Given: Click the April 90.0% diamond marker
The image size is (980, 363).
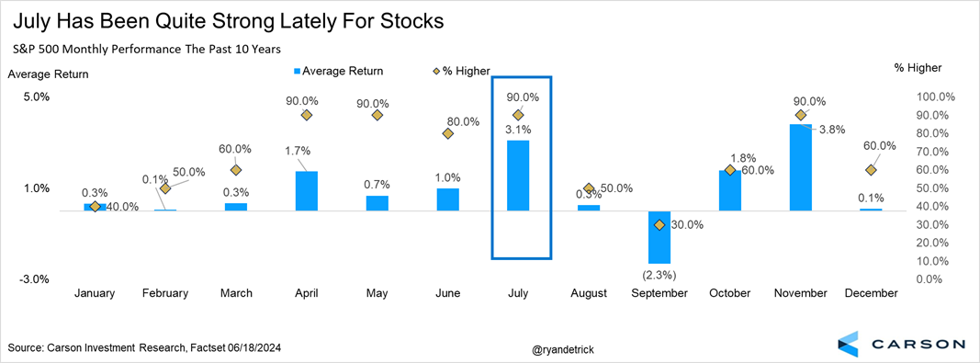Looking at the screenshot, I should click(x=306, y=115).
